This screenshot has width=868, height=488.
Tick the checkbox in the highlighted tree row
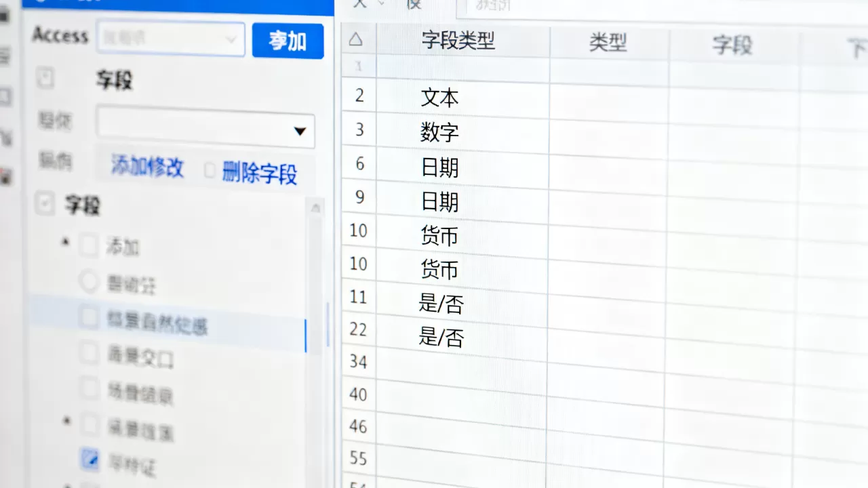point(90,317)
